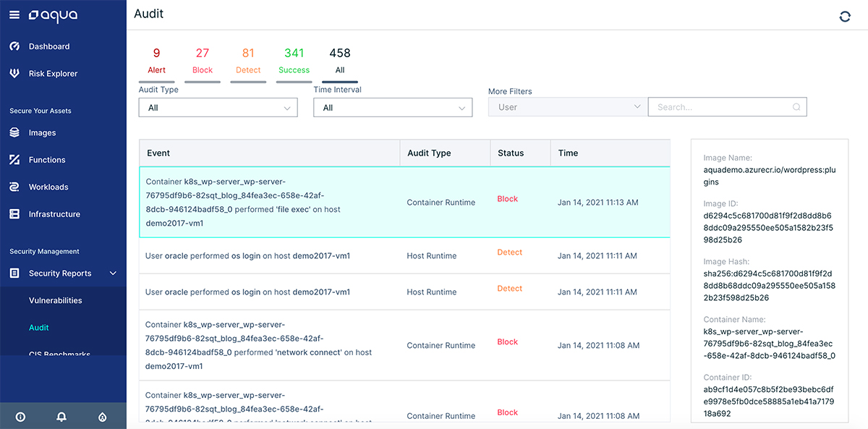This screenshot has height=429, width=868.
Task: Open Dashboard in the sidebar
Action: pos(49,46)
